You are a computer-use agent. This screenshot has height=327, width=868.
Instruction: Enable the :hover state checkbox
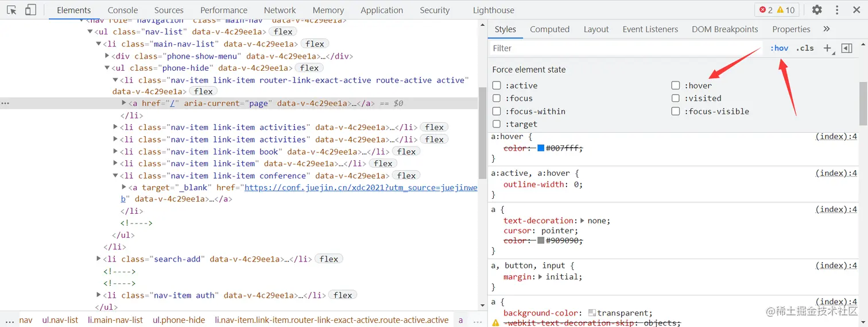click(x=676, y=86)
